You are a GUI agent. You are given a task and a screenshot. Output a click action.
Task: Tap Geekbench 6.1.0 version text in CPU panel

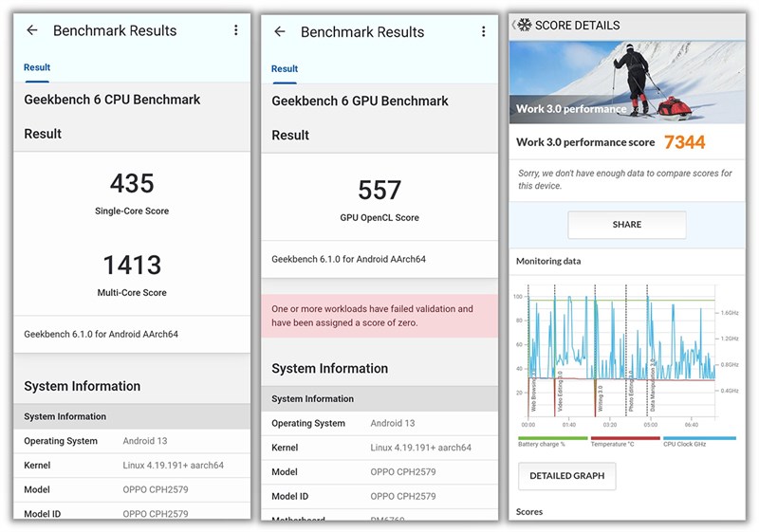pos(102,334)
